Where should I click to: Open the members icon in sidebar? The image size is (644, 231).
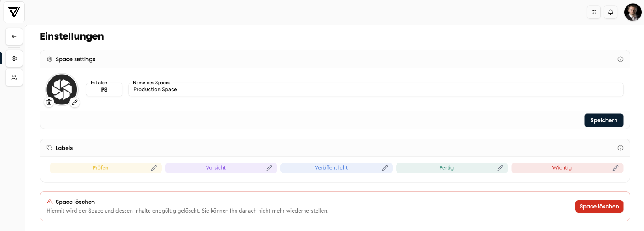point(14,77)
